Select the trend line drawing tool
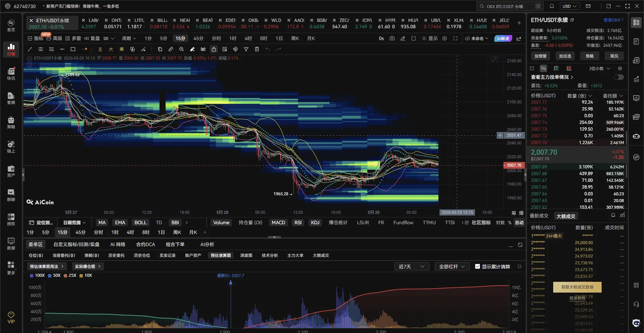This screenshot has width=644, height=333. point(30,49)
